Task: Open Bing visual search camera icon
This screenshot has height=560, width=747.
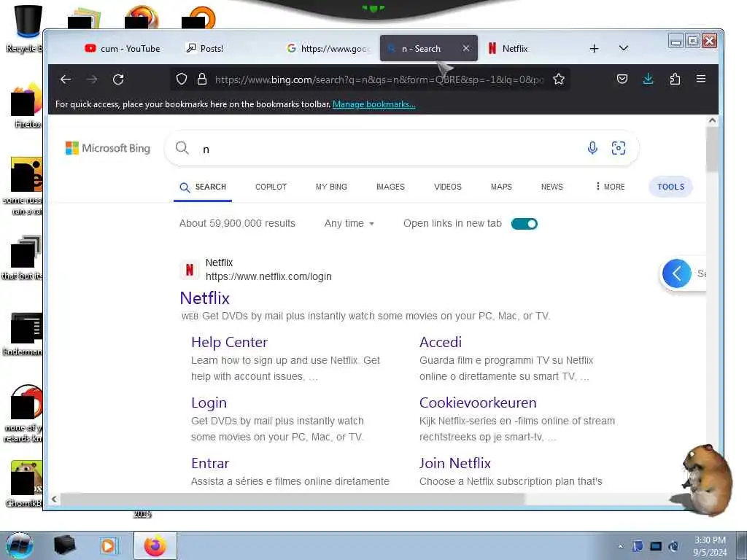Action: tap(619, 148)
